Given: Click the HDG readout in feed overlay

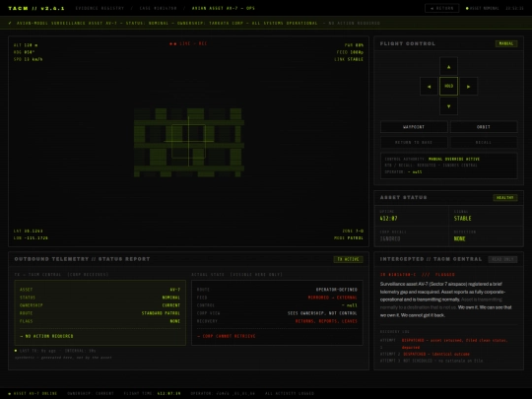Looking at the screenshot, I should (x=24, y=52).
